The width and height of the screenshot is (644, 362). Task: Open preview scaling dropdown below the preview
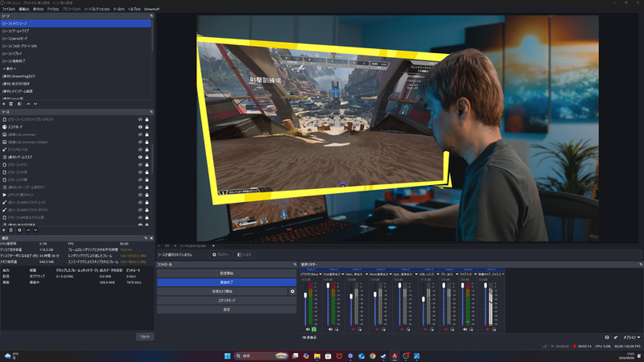click(213, 246)
